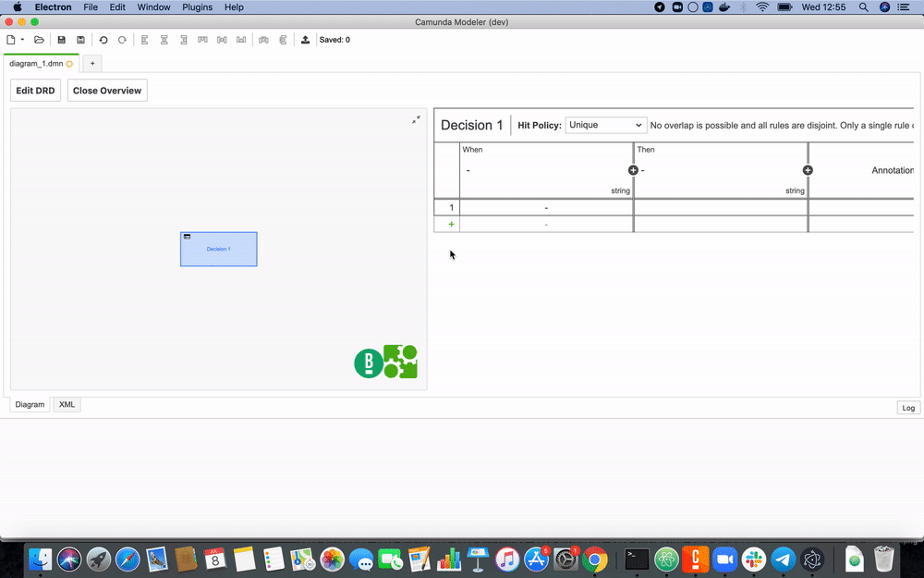924x578 pixels.
Task: Click the deploy upload icon
Action: [305, 40]
